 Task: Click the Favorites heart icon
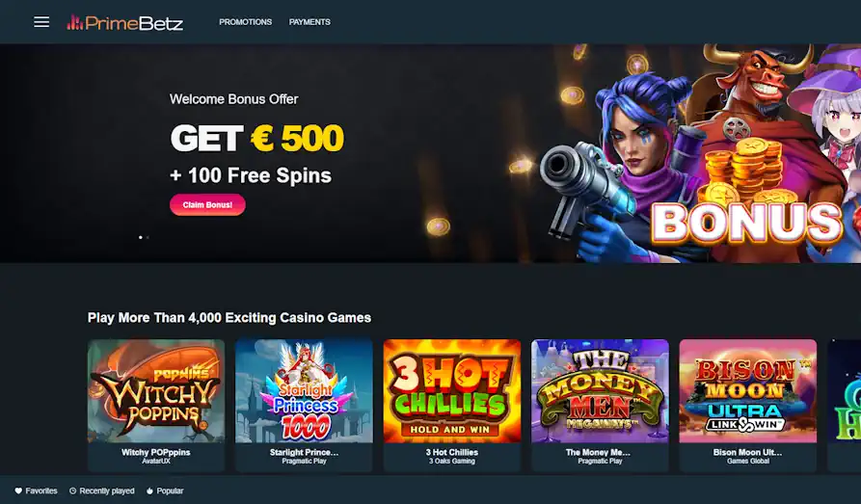click(x=18, y=491)
